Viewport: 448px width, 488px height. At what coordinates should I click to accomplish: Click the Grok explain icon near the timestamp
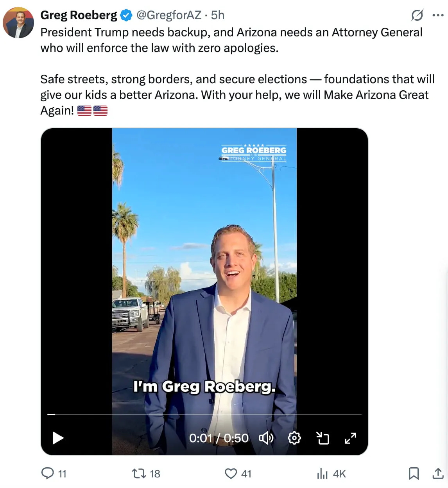click(x=417, y=15)
